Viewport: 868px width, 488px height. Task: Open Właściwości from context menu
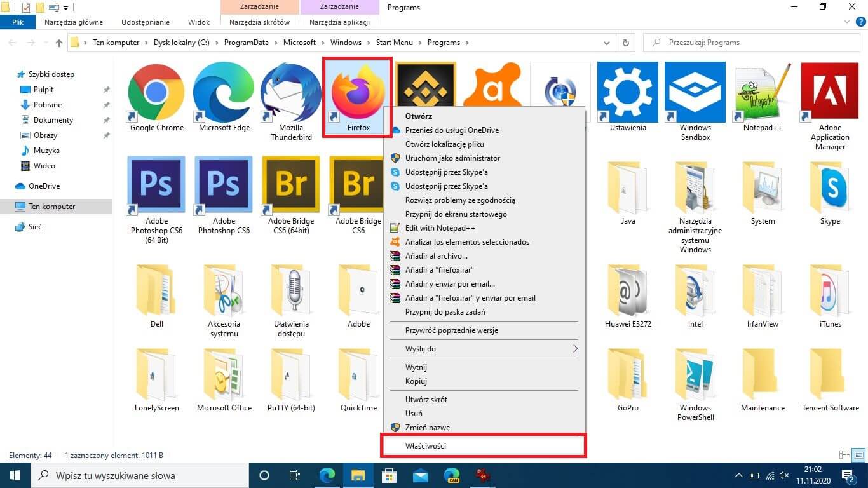click(x=484, y=446)
